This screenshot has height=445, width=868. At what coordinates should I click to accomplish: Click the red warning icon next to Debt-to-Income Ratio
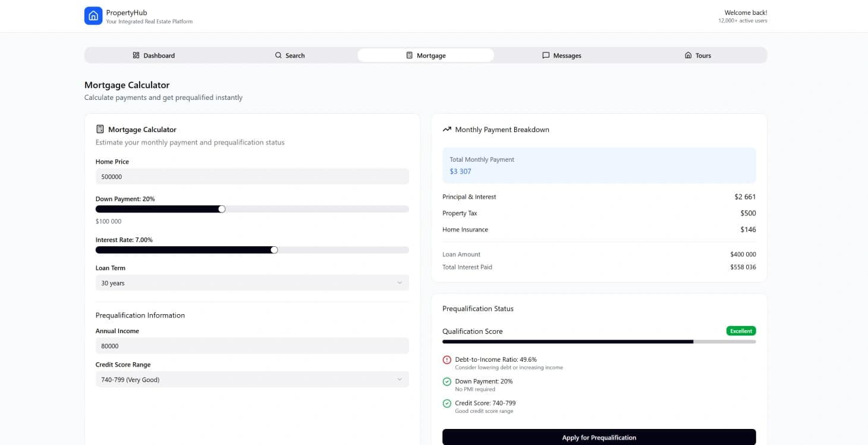click(x=446, y=359)
